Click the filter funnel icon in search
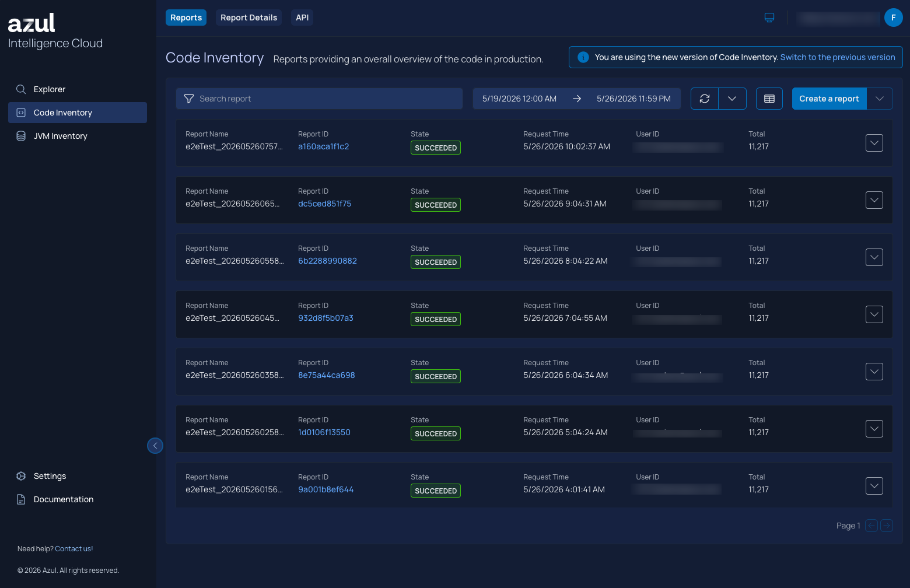The image size is (910, 588). click(189, 99)
